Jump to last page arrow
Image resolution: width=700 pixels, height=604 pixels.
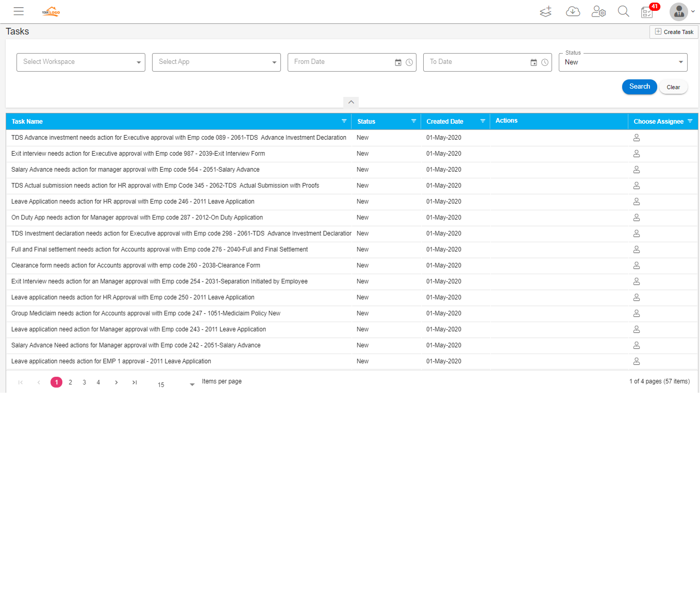(135, 382)
